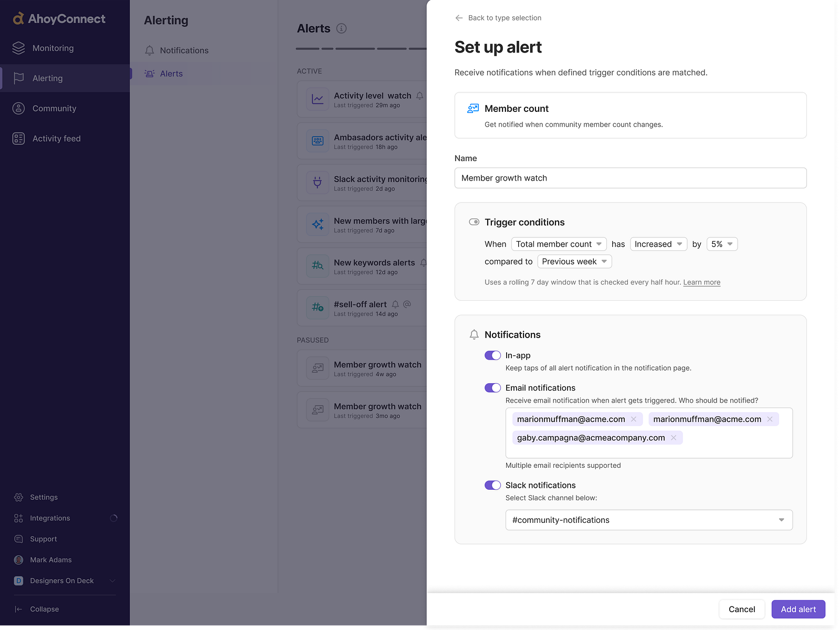Open the #community-notifications channel selector
Viewport: 840px width, 630px height.
pyautogui.click(x=649, y=520)
